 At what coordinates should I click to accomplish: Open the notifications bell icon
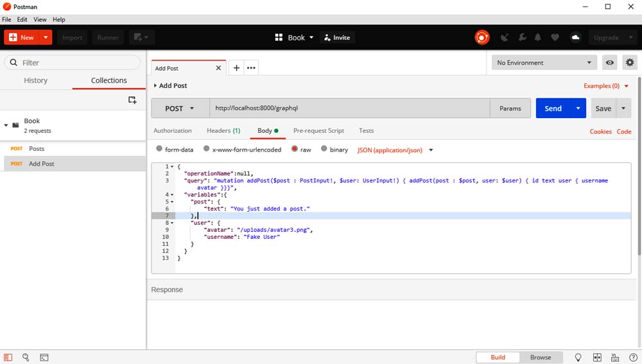(x=537, y=37)
